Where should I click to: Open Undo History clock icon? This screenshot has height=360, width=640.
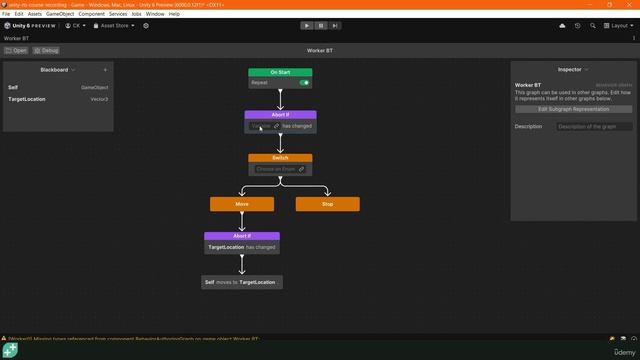click(577, 26)
